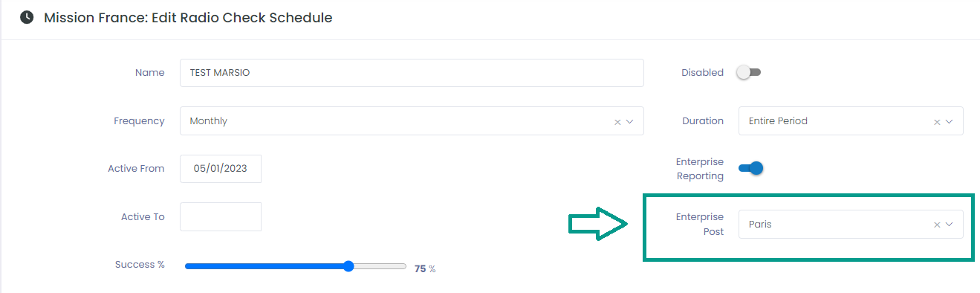Click the Disabled label text

point(702,73)
